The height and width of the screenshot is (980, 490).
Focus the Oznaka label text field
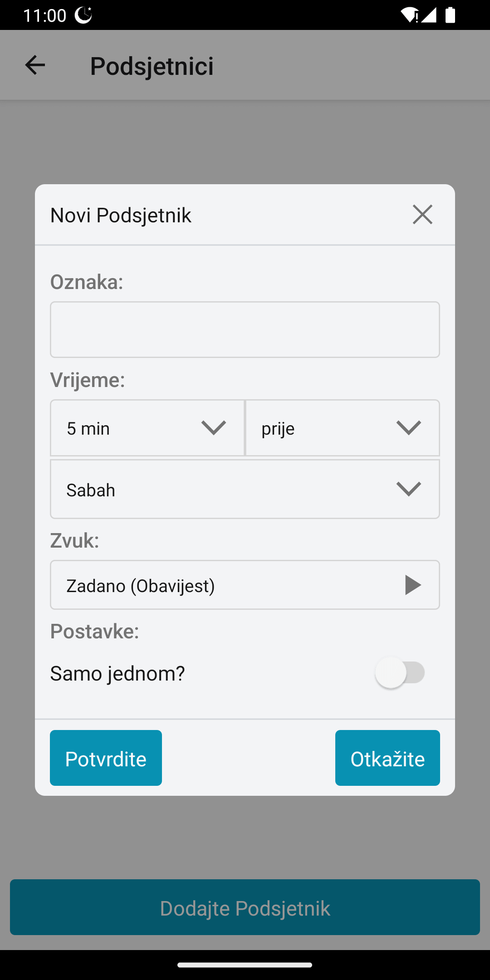[x=245, y=330]
